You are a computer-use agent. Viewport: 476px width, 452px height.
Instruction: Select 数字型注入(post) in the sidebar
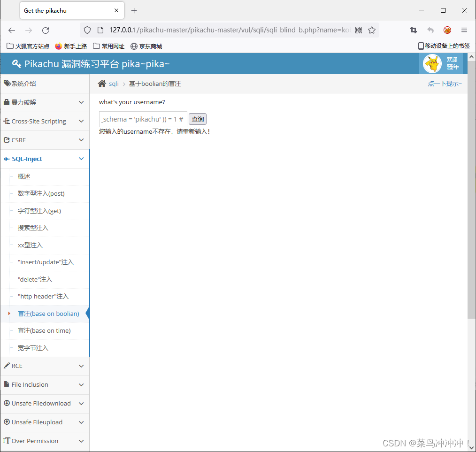pyautogui.click(x=41, y=193)
